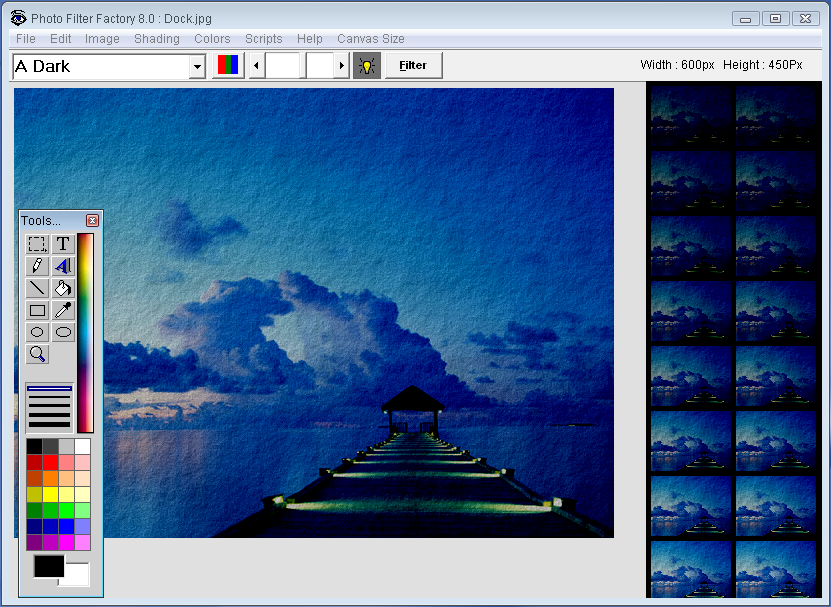Click the large black foreground color box

coord(49,566)
